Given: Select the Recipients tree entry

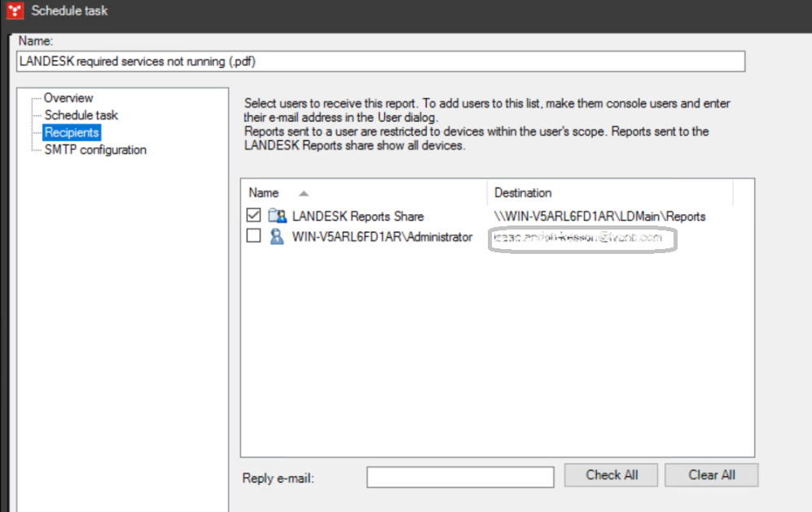Looking at the screenshot, I should (71, 133).
